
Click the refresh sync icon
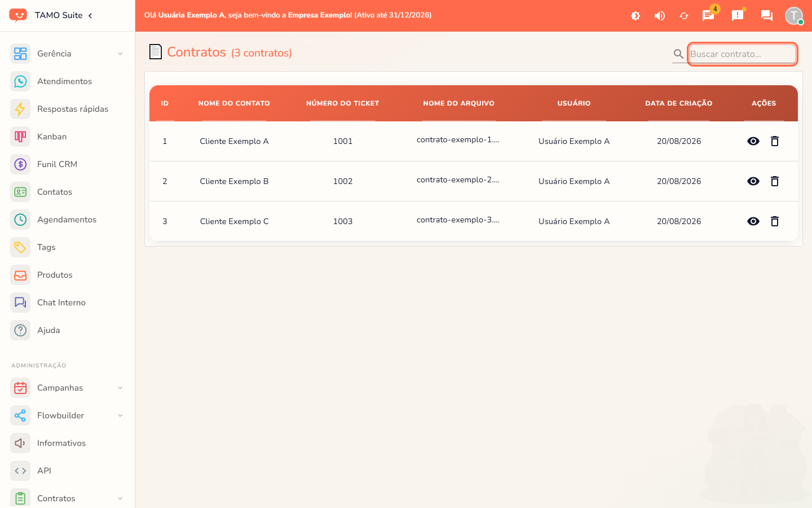pyautogui.click(x=684, y=16)
